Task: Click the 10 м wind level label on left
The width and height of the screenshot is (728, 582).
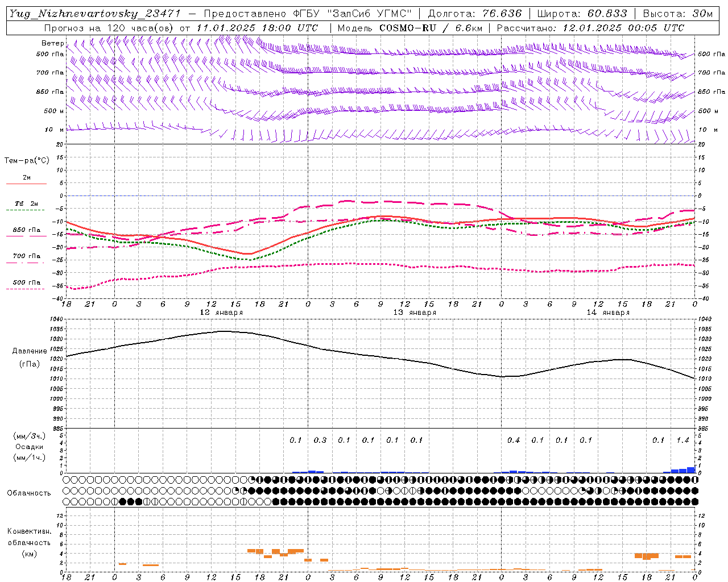Action: coord(54,130)
